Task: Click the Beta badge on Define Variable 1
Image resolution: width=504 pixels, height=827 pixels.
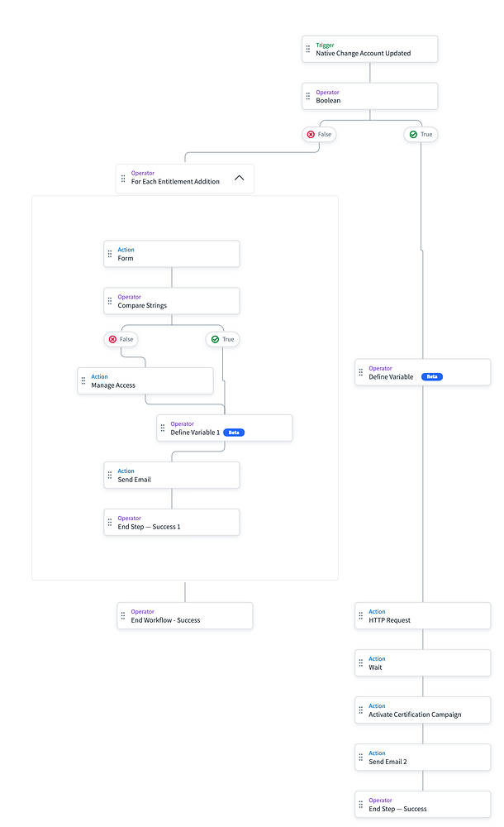Action: [234, 432]
